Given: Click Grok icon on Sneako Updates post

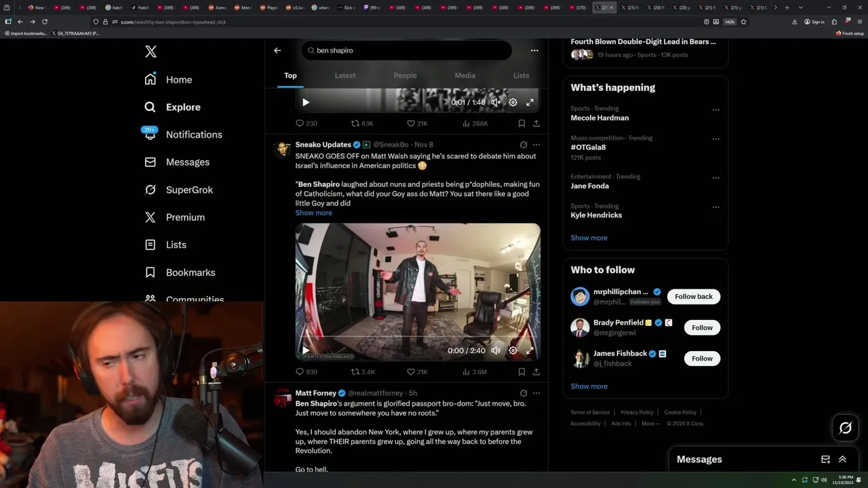Looking at the screenshot, I should coord(524,144).
